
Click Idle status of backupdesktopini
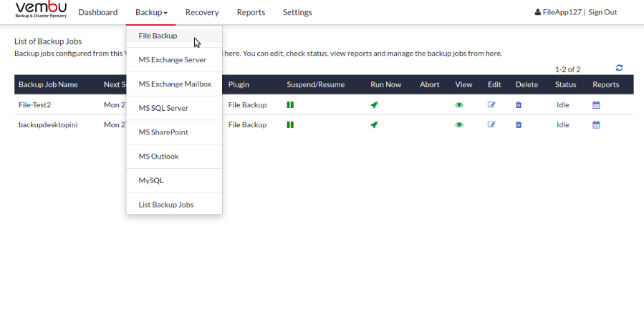tap(562, 124)
